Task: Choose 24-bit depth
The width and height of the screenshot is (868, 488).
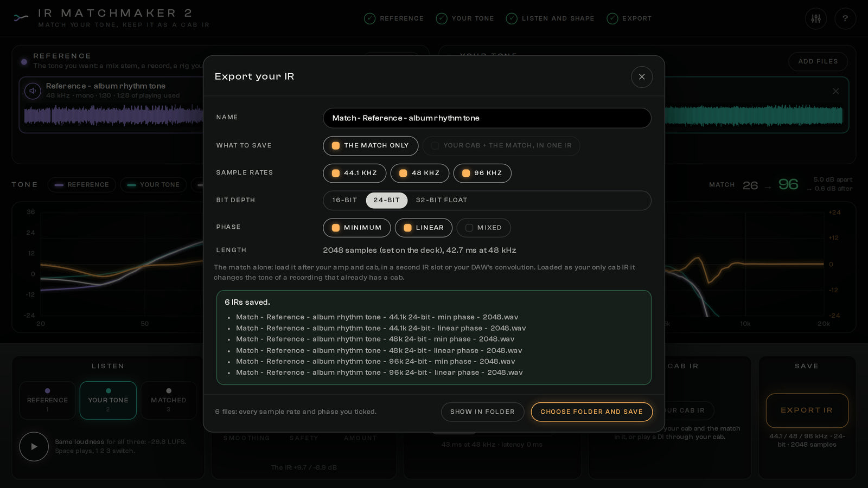Action: point(387,201)
